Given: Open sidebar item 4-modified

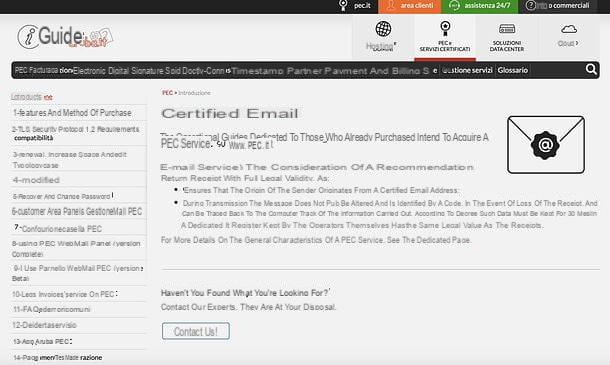Looking at the screenshot, I should [36, 180].
